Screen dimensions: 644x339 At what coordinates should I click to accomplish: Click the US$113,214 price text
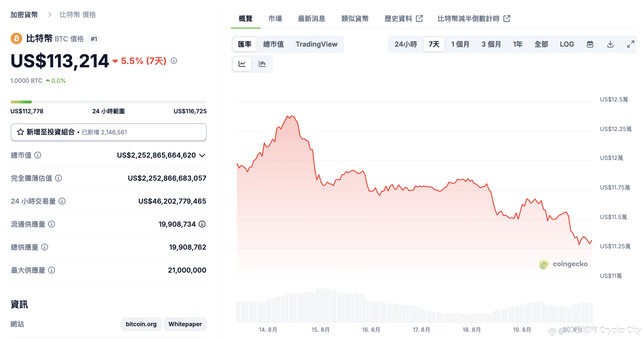59,61
